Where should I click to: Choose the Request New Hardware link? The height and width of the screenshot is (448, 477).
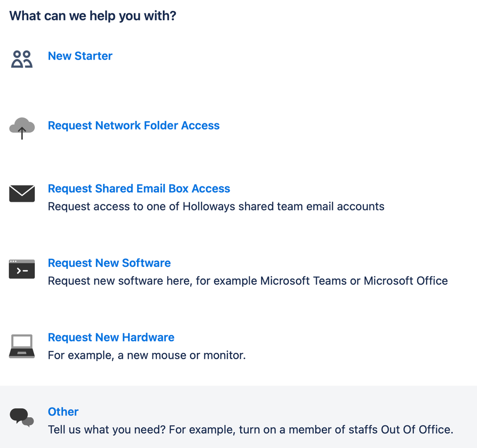tap(111, 337)
